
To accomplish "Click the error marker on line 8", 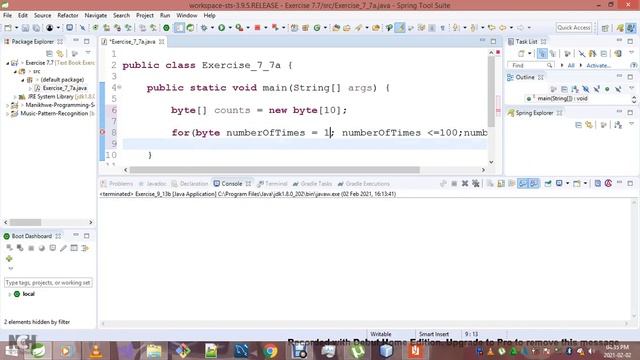I will point(102,132).
